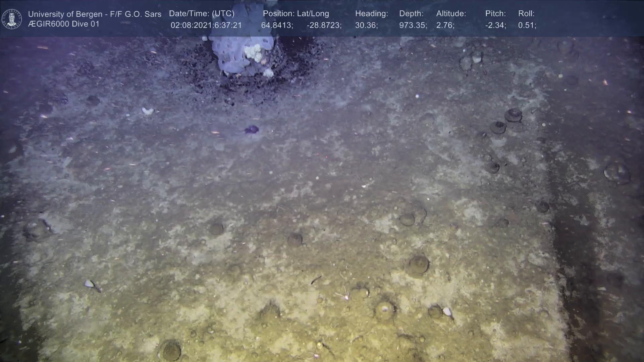Select the pitch value -2.34
Viewport: 644px width, 362px height.
coord(495,25)
